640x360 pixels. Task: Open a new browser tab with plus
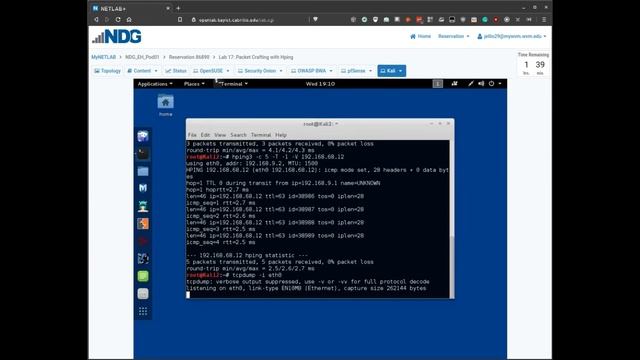[x=178, y=8]
